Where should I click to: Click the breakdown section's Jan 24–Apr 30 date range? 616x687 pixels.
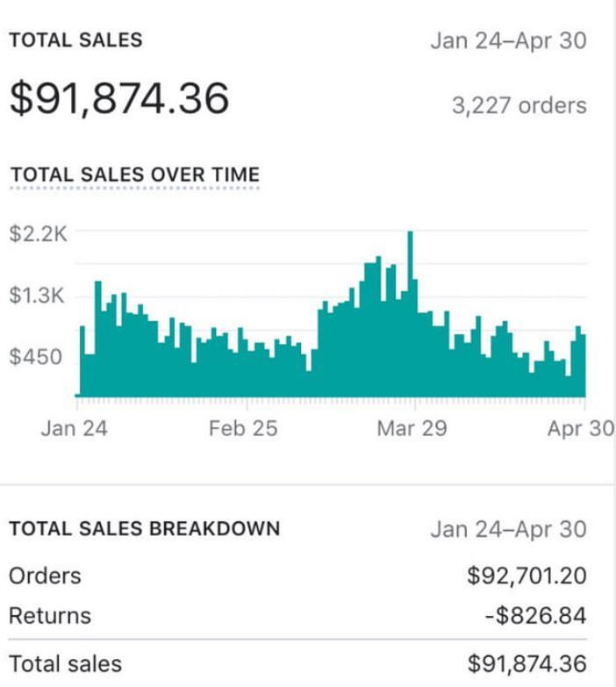click(x=508, y=529)
